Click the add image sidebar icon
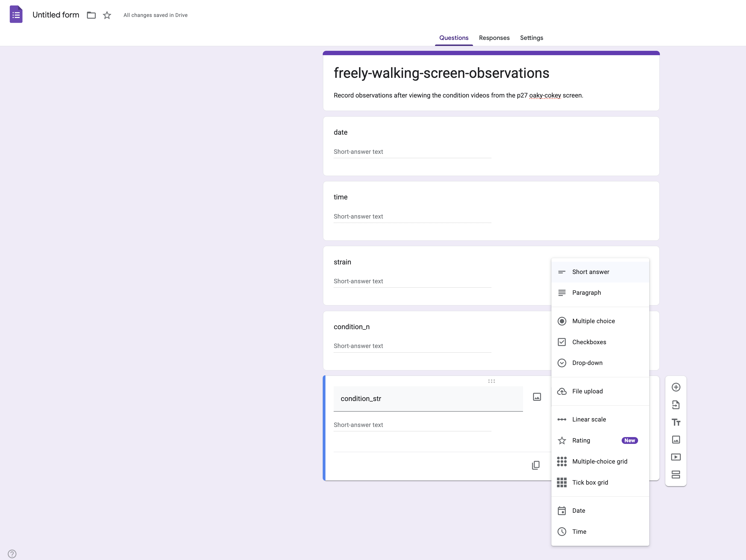 pyautogui.click(x=675, y=440)
